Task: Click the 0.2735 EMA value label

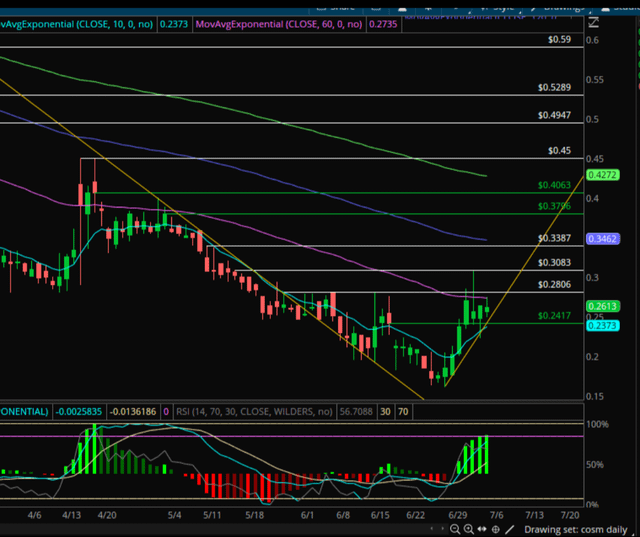Action: click(383, 24)
